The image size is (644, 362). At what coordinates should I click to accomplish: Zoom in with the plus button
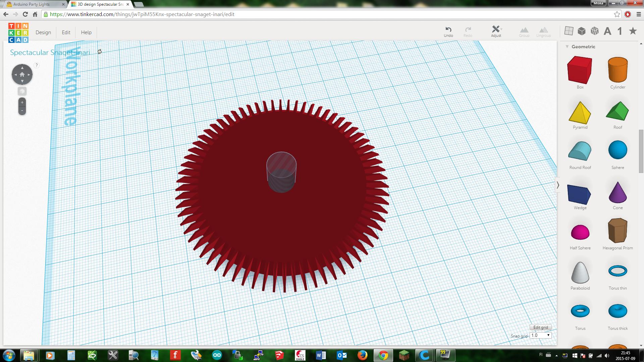pyautogui.click(x=22, y=103)
